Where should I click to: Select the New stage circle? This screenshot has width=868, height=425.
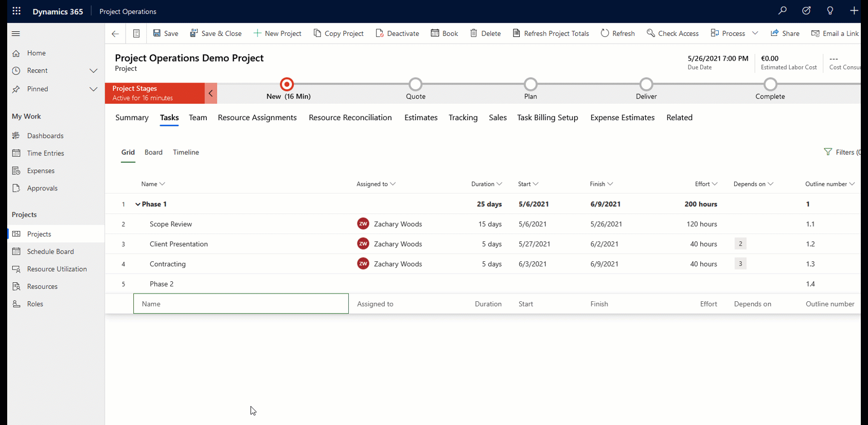(x=287, y=84)
